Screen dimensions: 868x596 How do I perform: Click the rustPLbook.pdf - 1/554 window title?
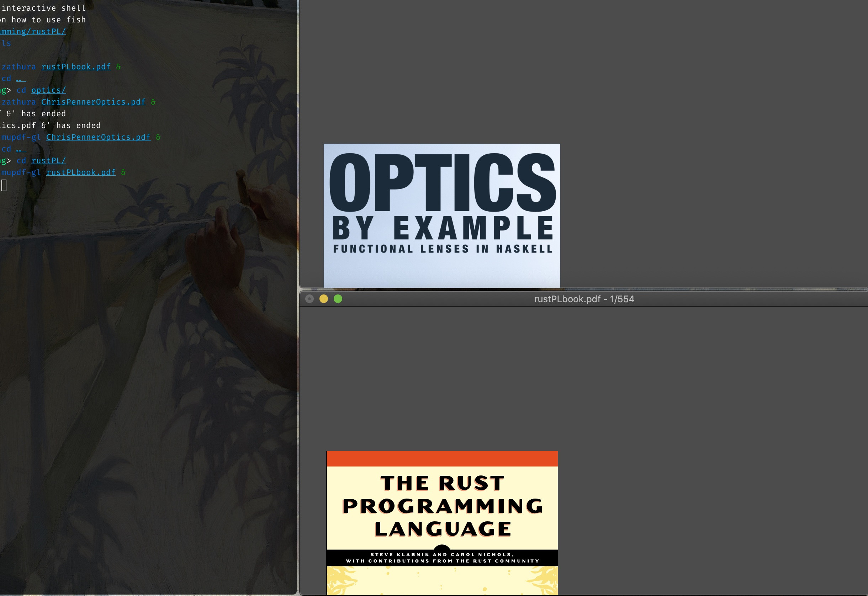tap(584, 299)
